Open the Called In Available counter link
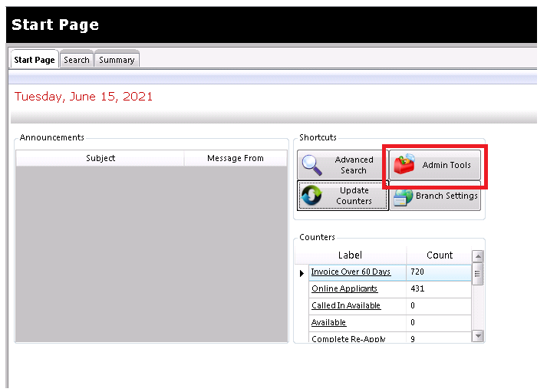The width and height of the screenshot is (547, 392). 346,305
